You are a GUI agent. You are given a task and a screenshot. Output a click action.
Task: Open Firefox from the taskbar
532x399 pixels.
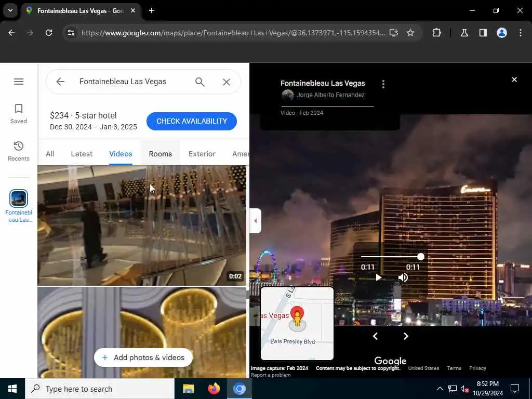[x=214, y=389]
